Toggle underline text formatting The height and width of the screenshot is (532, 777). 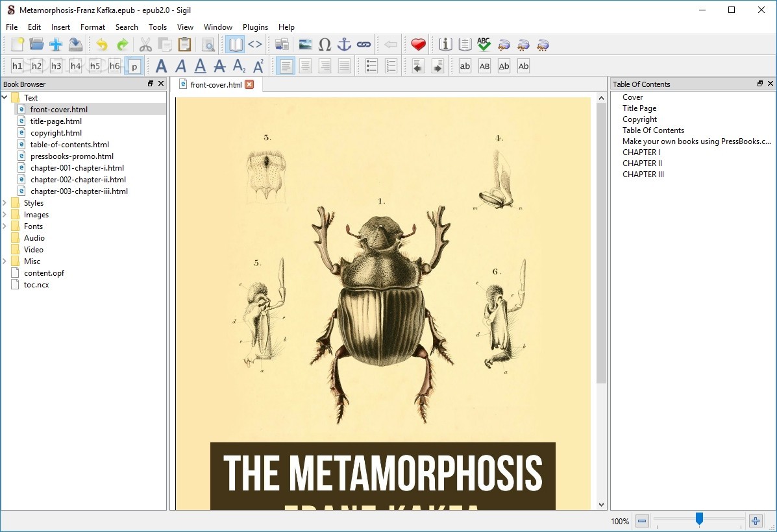pyautogui.click(x=200, y=66)
